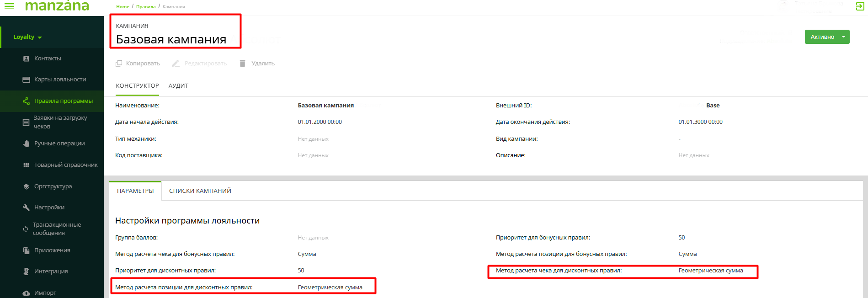Click the Контакты sidebar icon
Screen dimensions: 868x298
26,59
